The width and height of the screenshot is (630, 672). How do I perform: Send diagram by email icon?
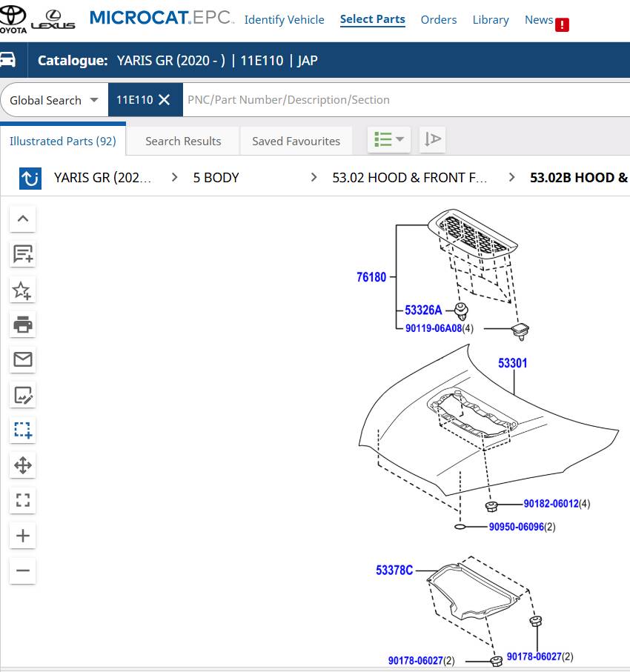click(23, 359)
